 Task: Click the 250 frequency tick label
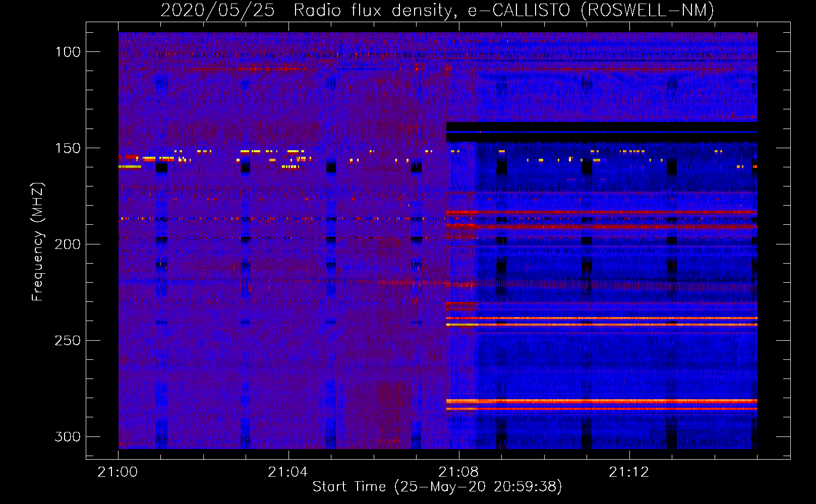[x=68, y=341]
